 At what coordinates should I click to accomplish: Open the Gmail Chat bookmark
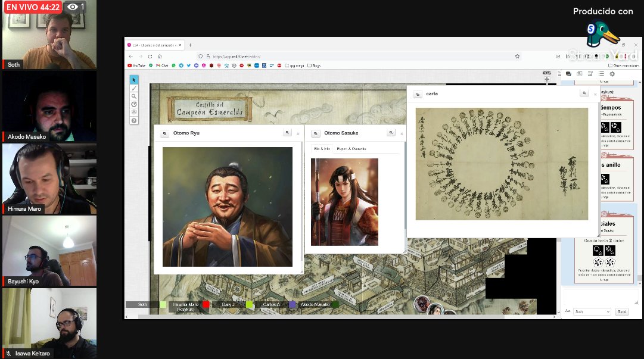click(162, 65)
